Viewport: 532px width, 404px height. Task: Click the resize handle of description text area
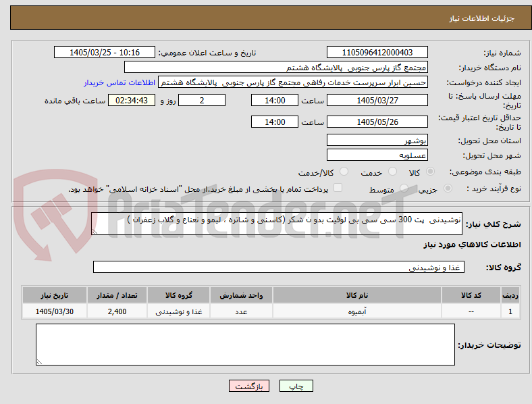click(95, 232)
